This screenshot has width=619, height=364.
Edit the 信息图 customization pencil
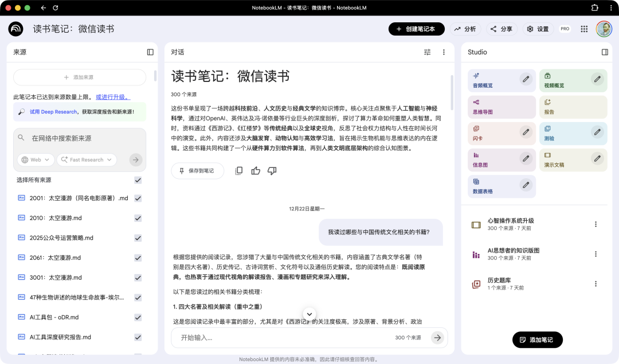point(526,158)
